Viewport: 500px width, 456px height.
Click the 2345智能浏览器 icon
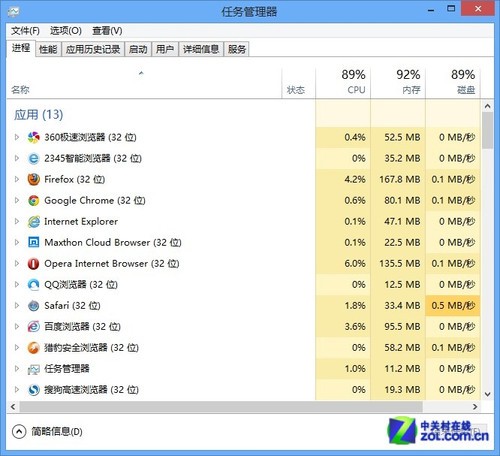pos(33,158)
